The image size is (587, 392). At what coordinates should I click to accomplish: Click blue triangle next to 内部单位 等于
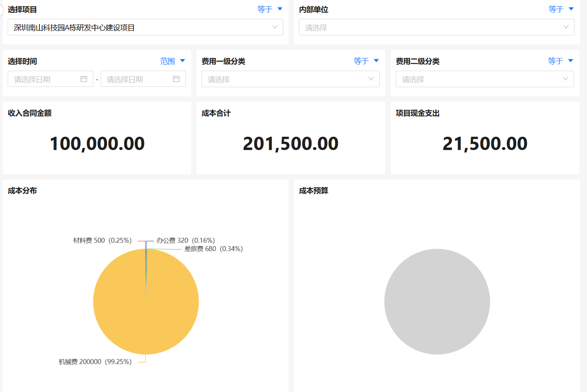(571, 9)
